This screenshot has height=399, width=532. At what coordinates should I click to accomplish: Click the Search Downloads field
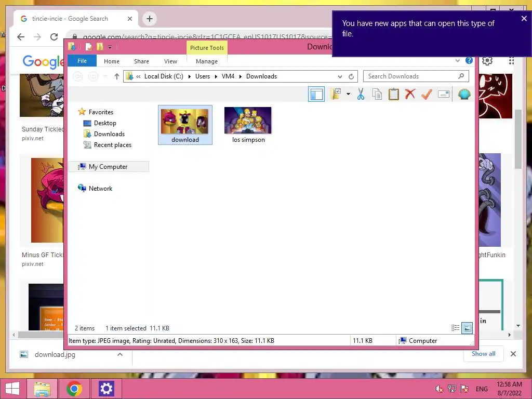pos(416,76)
